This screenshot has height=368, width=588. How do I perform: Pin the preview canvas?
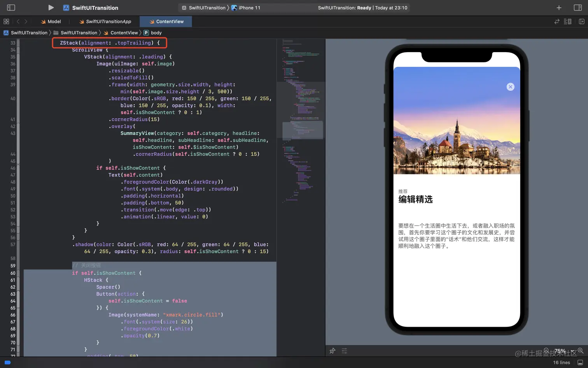332,351
